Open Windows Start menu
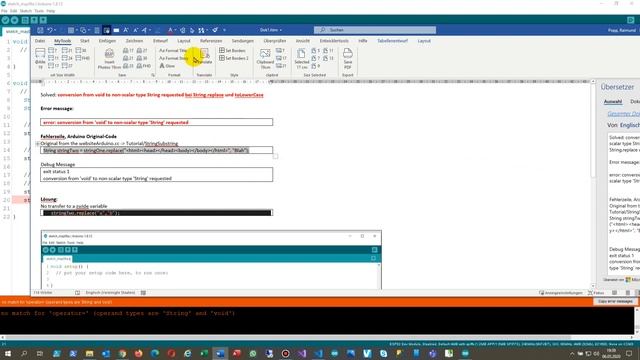 7,353
